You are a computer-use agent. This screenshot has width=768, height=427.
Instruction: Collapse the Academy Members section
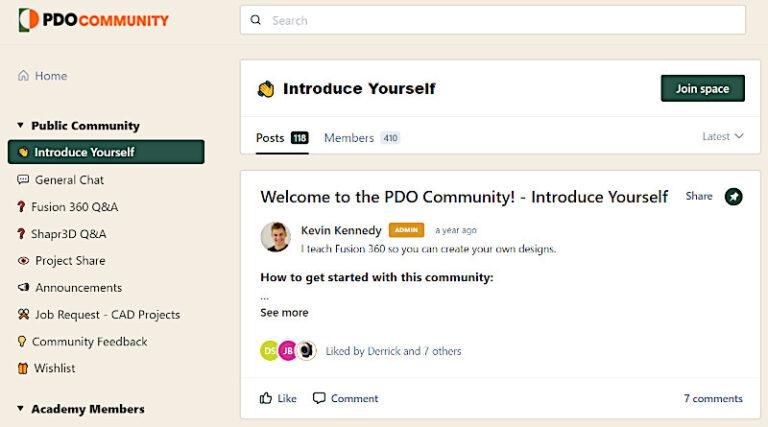[21, 408]
